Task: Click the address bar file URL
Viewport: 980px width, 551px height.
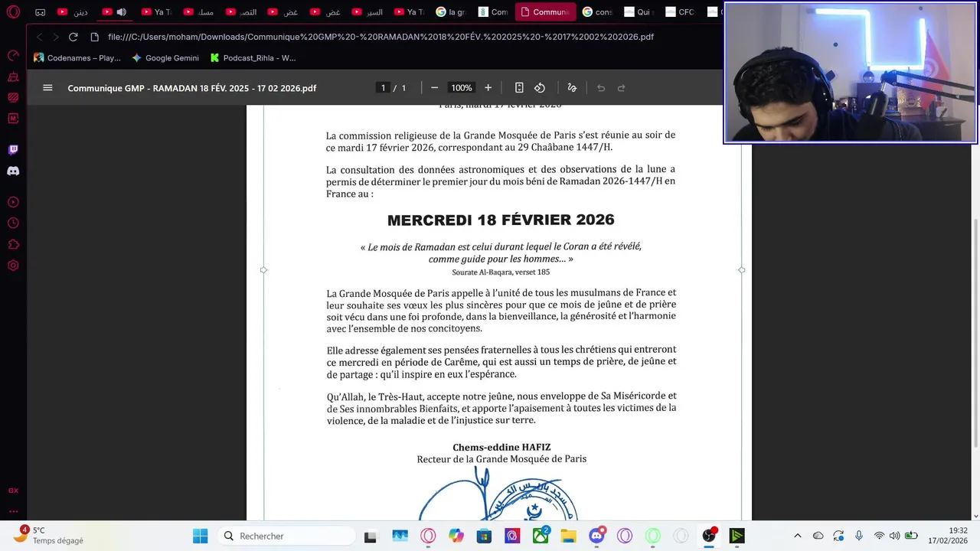Action: [x=381, y=37]
